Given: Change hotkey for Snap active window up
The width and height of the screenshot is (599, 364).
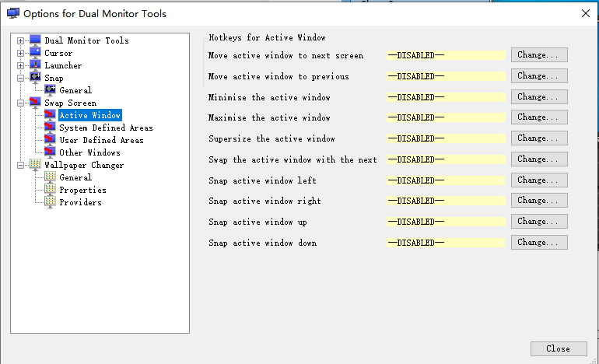Looking at the screenshot, I should point(539,222).
